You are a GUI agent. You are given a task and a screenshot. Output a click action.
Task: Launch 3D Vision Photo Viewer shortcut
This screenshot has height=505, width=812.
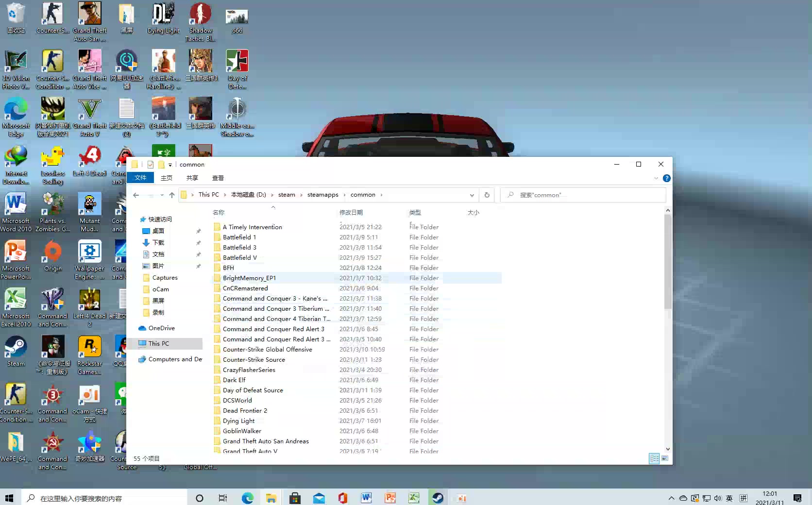[x=16, y=69]
